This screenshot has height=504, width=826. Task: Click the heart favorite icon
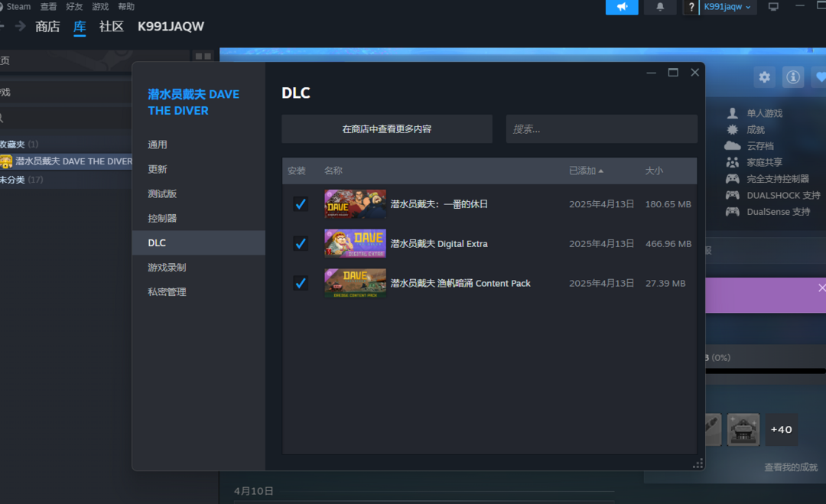pos(820,77)
